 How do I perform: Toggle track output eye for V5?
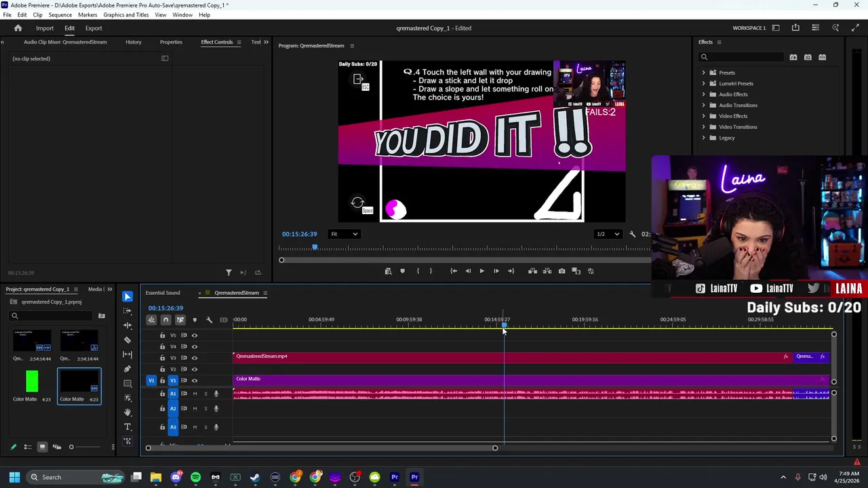(195, 335)
